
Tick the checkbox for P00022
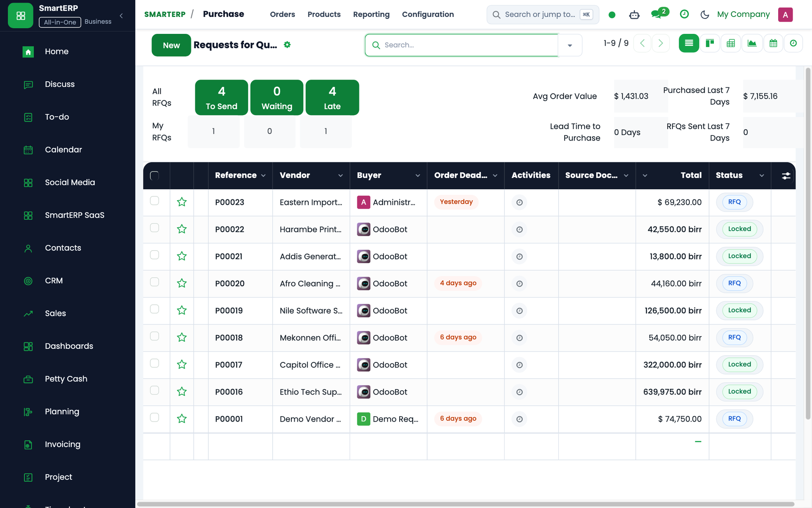click(x=154, y=228)
